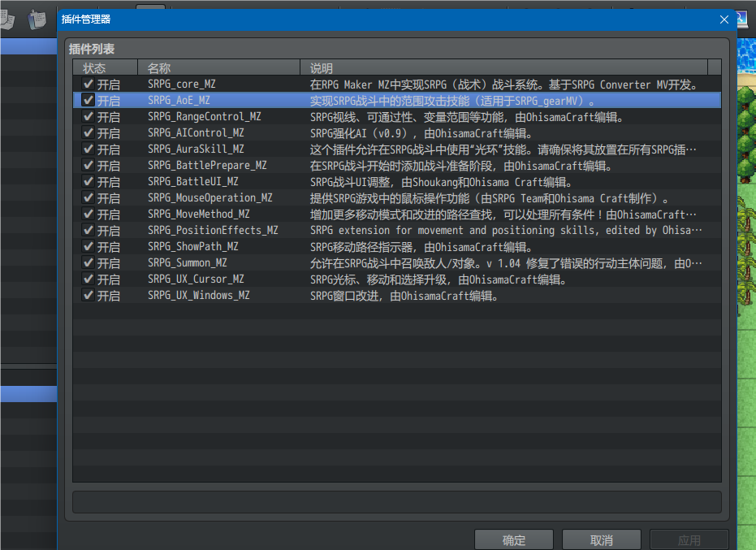Toggle the SRPG_Summon_MZ checkbox
Image resolution: width=756 pixels, height=550 pixels.
point(89,263)
